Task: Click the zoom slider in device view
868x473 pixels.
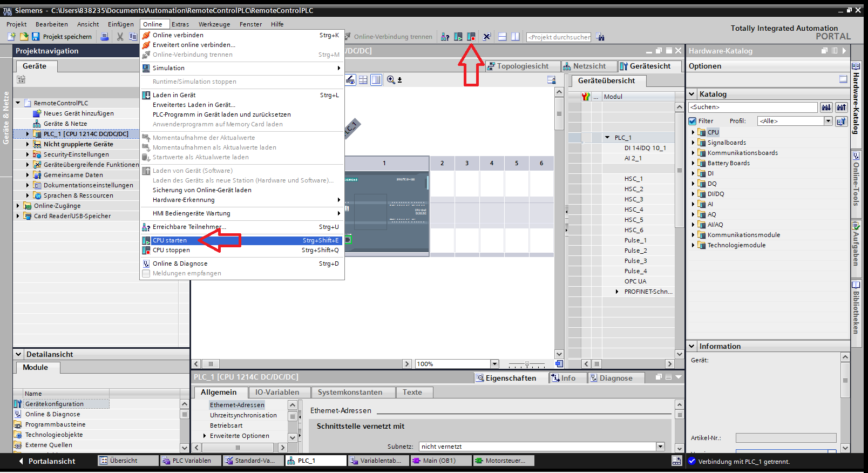Action: 527,364
